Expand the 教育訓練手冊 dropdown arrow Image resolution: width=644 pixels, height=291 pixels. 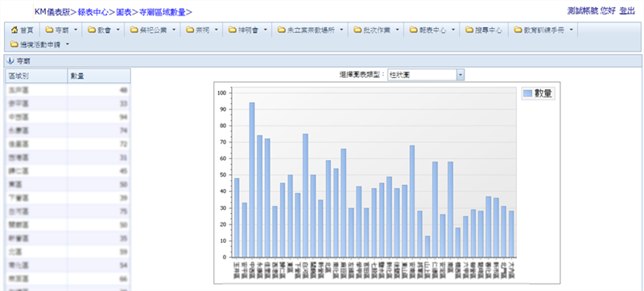tap(571, 30)
